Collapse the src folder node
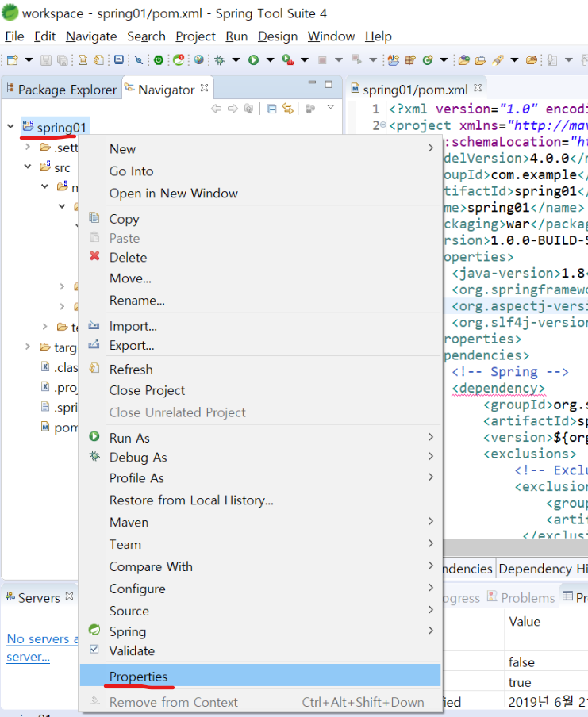 pyautogui.click(x=28, y=167)
